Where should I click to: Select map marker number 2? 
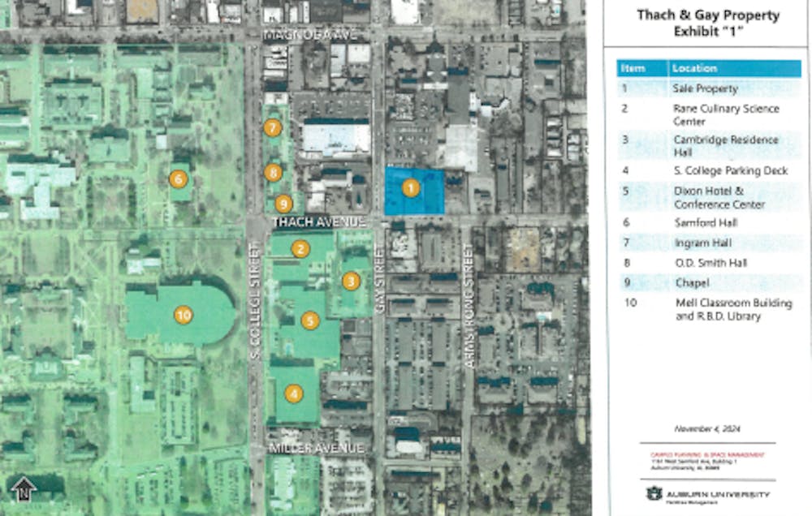pyautogui.click(x=300, y=249)
